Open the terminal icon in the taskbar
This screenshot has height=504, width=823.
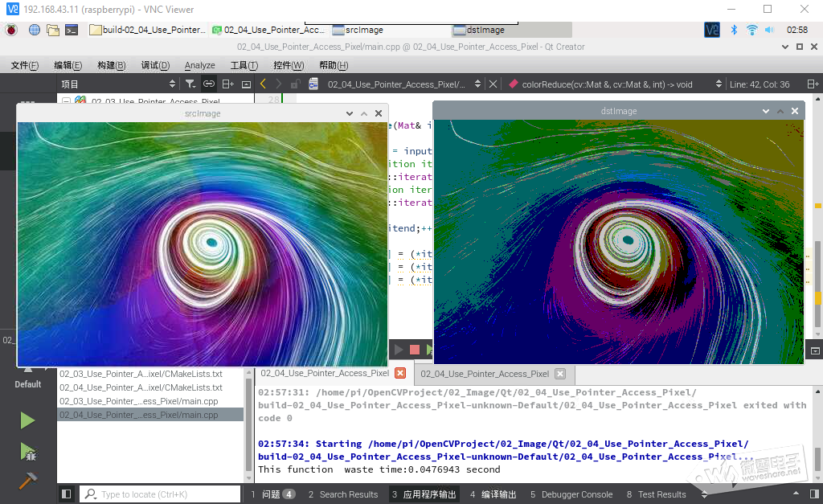tap(72, 30)
